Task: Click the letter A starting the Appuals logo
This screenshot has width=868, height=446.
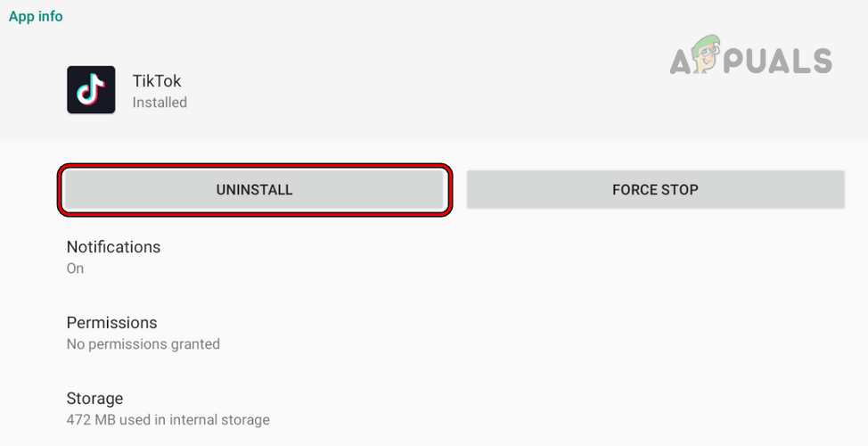Action: tap(681, 61)
